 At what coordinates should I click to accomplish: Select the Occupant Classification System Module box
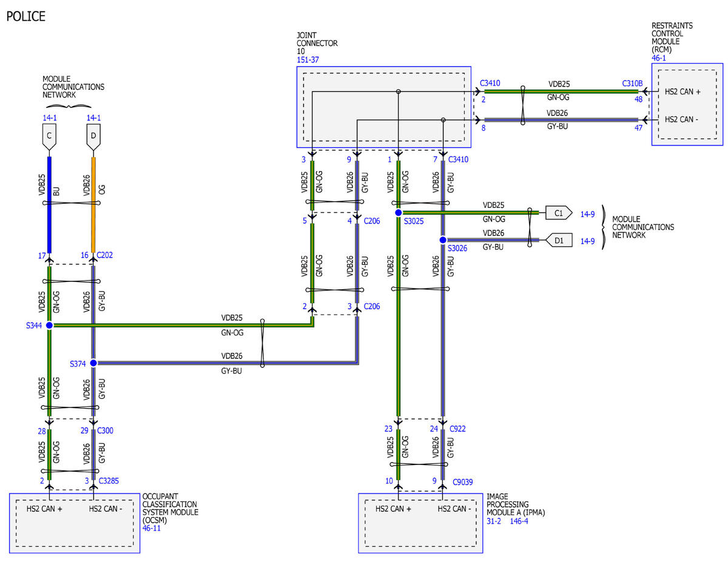75,523
